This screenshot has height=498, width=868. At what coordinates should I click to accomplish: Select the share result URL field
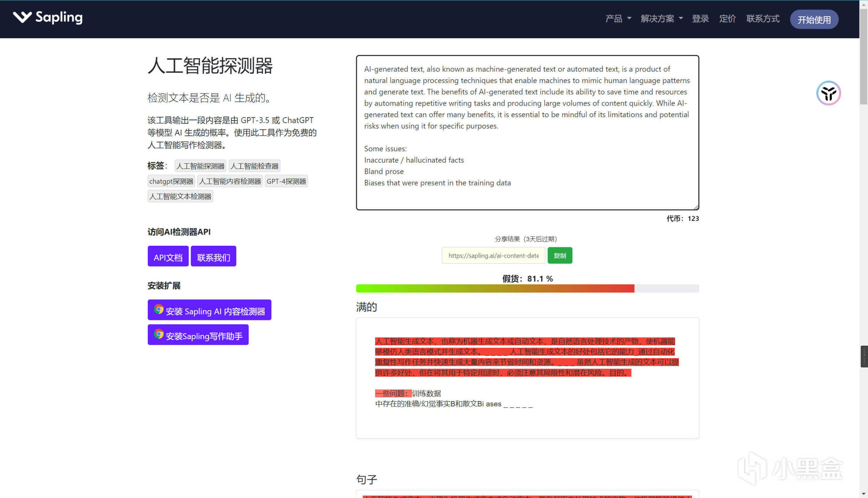[493, 255]
